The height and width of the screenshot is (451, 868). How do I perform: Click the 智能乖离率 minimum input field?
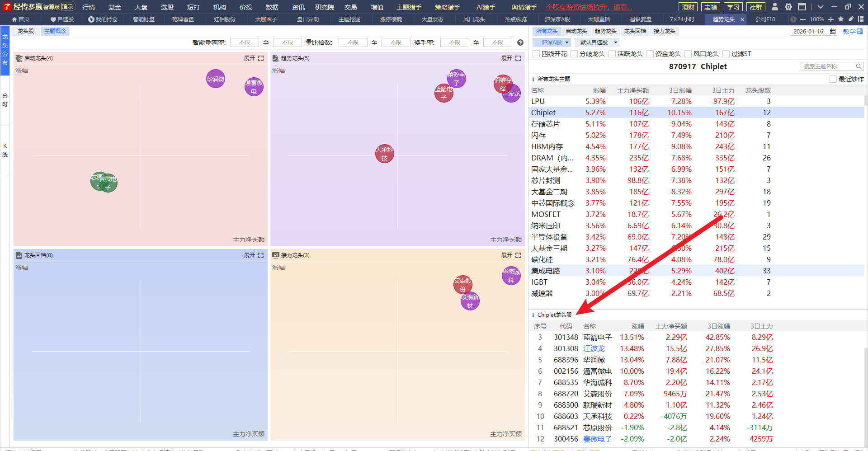(x=244, y=42)
